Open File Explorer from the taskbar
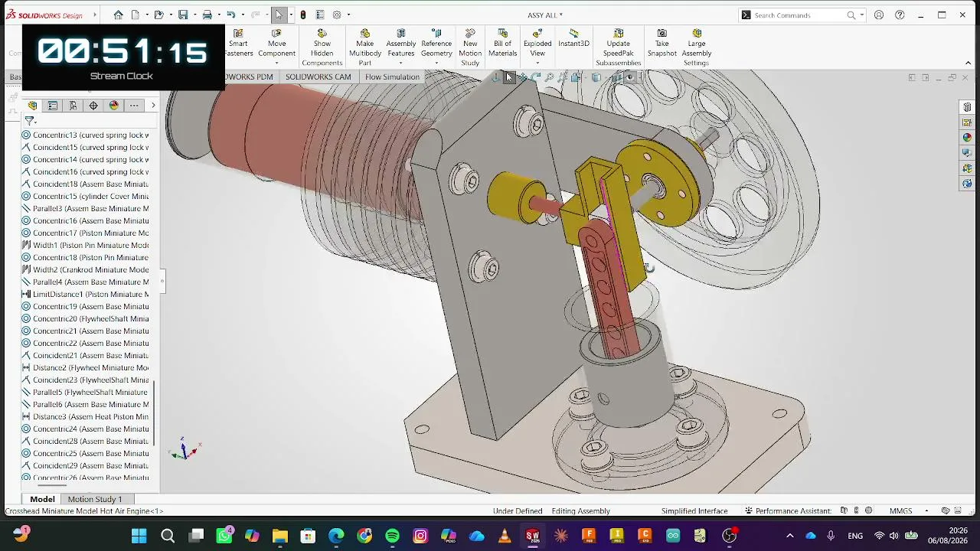The width and height of the screenshot is (980, 551). click(x=279, y=536)
